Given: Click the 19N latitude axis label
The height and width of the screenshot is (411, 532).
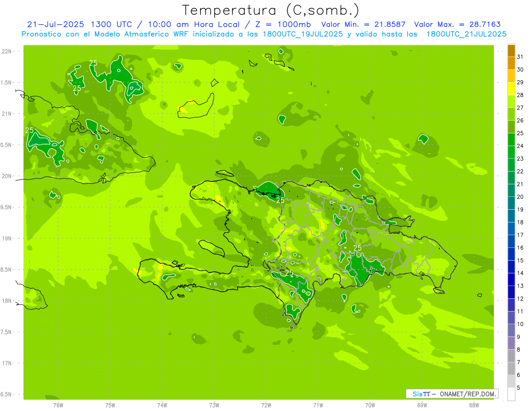Looking at the screenshot, I should (7, 239).
